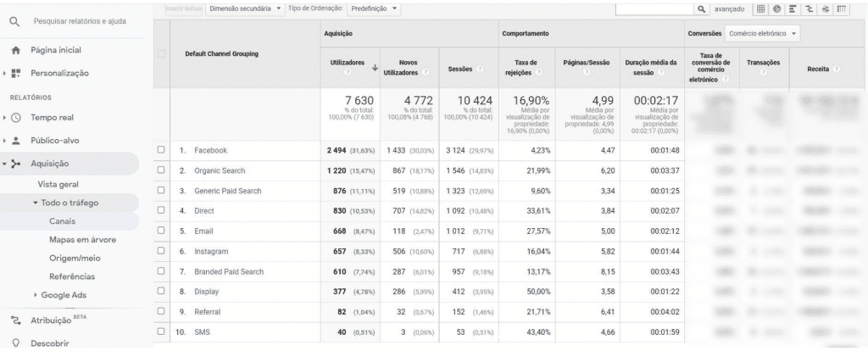Click the Personalização dashboard icon

pyautogui.click(x=15, y=73)
